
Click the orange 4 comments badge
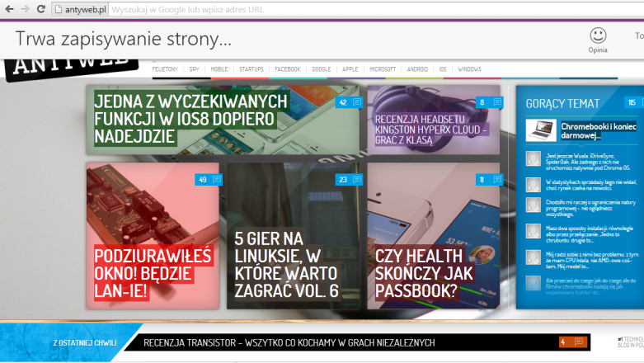572,342
